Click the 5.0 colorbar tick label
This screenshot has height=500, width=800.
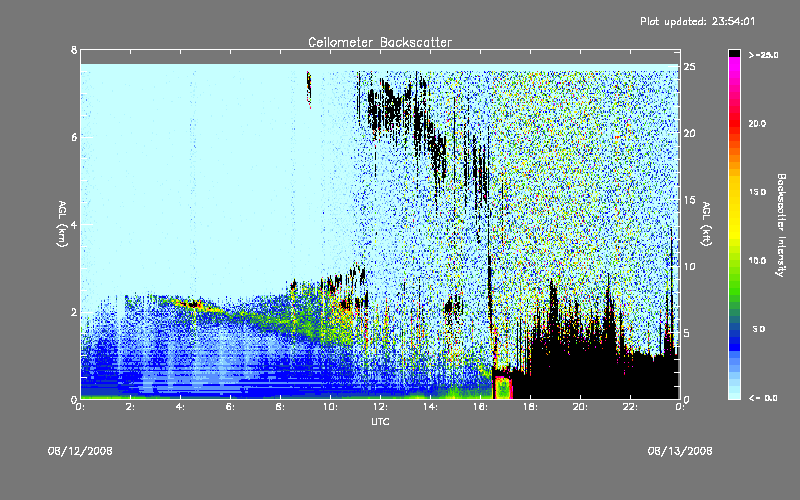[759, 329]
